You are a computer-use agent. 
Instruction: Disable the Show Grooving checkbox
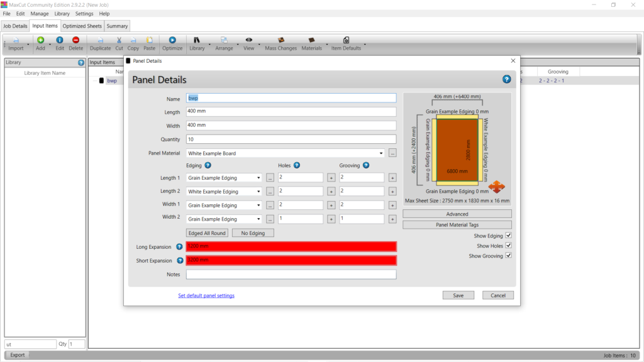coord(508,256)
